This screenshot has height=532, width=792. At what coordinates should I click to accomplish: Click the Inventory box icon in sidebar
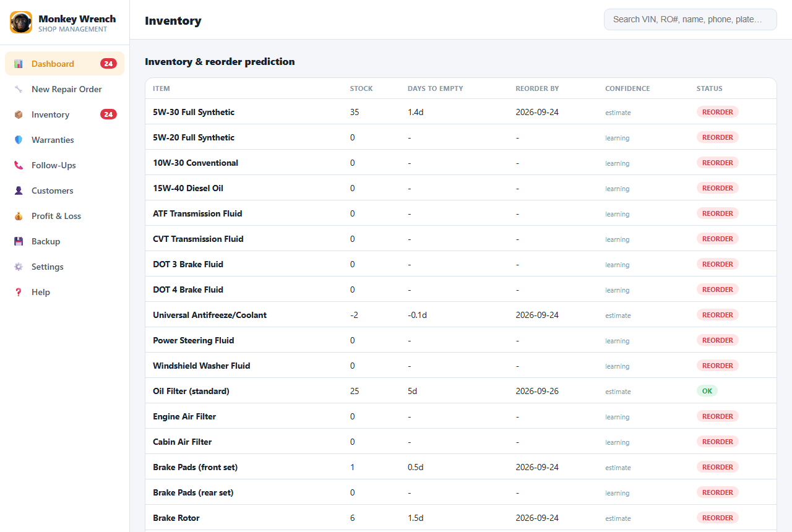click(19, 114)
